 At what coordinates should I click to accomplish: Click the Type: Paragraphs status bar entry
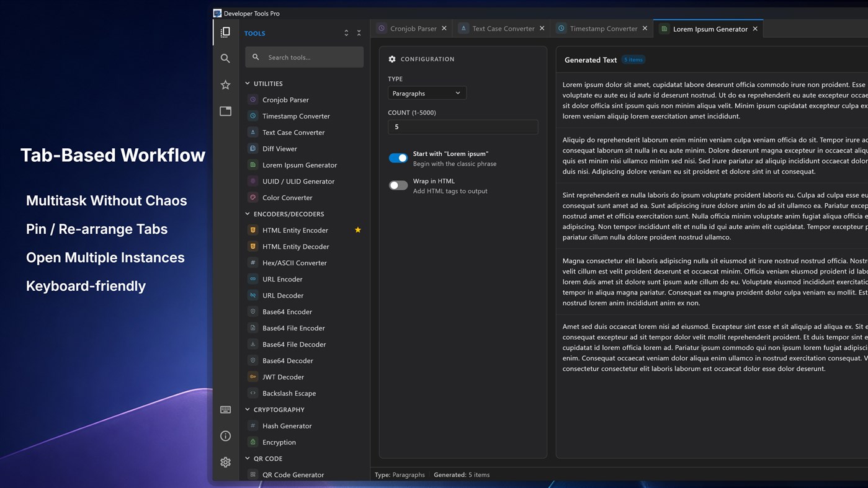(400, 475)
